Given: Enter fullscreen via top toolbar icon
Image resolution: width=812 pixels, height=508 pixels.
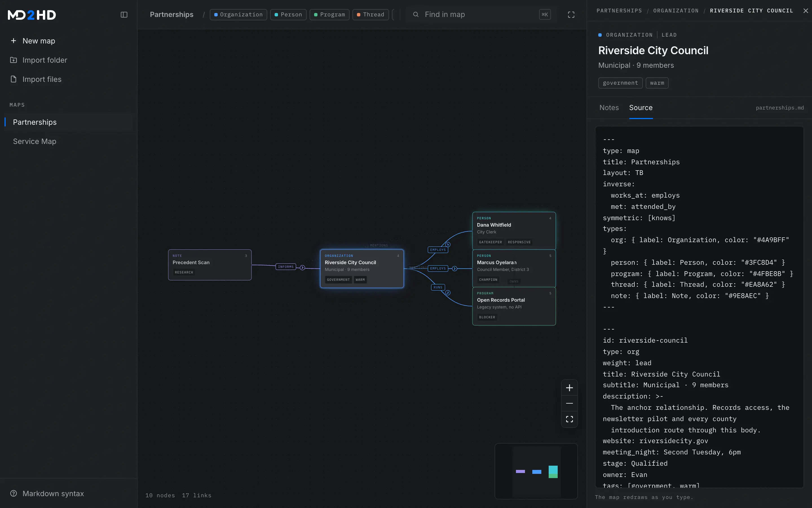Looking at the screenshot, I should pyautogui.click(x=571, y=15).
